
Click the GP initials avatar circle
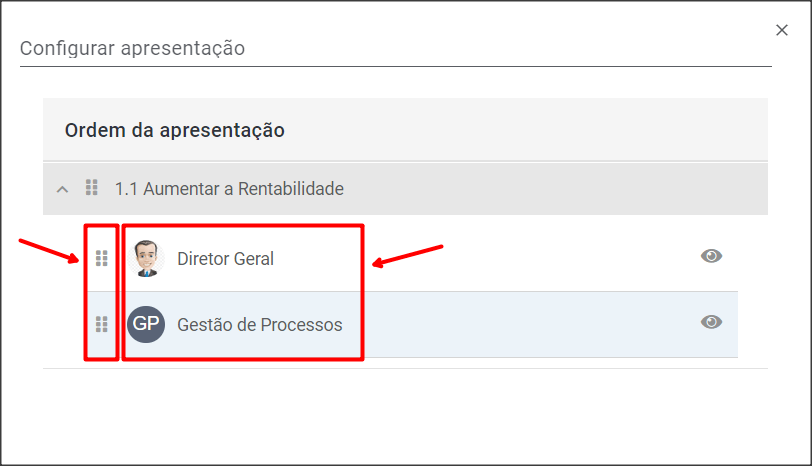click(x=146, y=324)
